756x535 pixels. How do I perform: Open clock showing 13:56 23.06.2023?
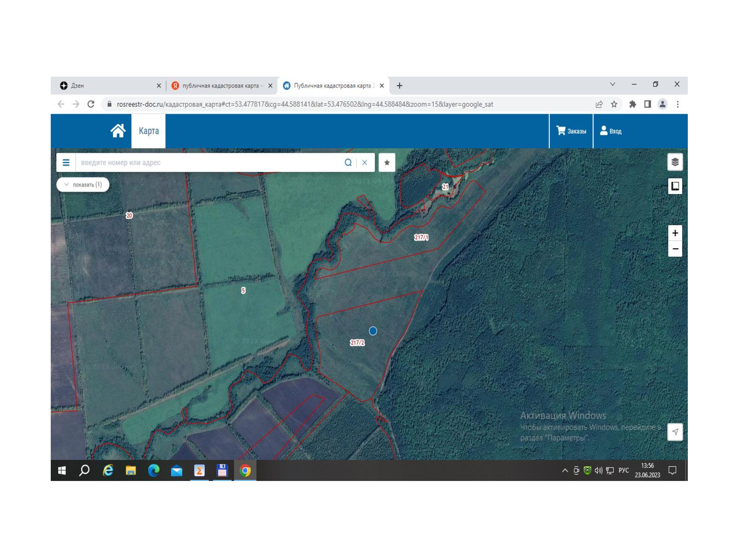pos(647,470)
